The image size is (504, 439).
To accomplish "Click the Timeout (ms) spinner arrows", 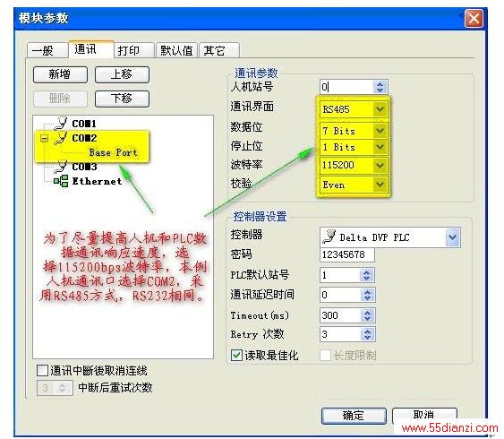I will pyautogui.click(x=367, y=315).
